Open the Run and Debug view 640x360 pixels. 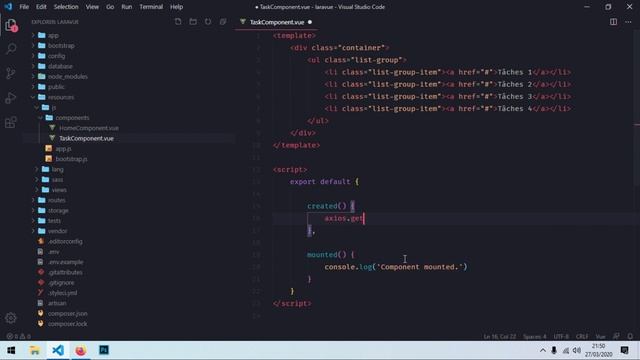pos(11,98)
